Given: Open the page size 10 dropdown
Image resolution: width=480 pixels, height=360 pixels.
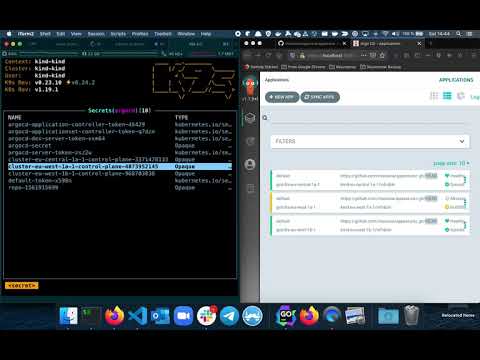Looking at the screenshot, I should (451, 163).
